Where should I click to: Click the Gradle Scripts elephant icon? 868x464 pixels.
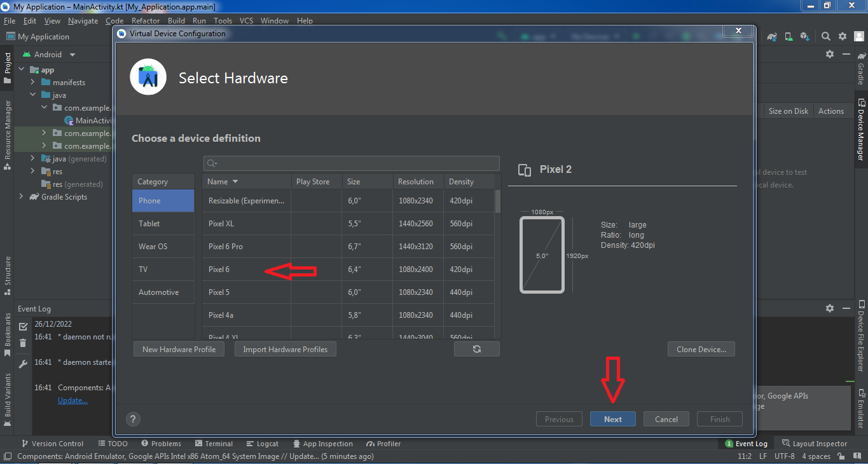coord(34,197)
